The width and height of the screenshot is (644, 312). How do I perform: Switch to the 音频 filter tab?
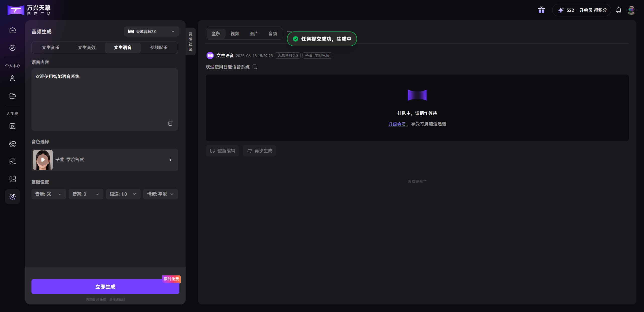272,33
